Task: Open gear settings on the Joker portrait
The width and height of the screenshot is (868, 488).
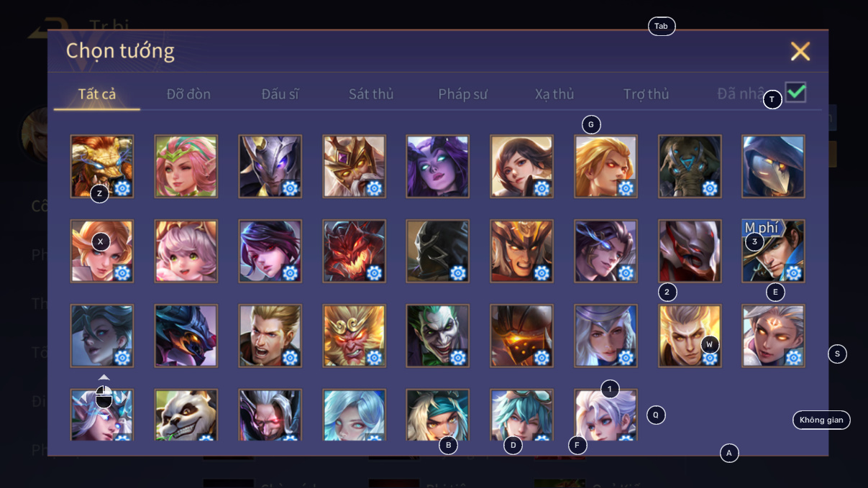Action: [x=458, y=357]
